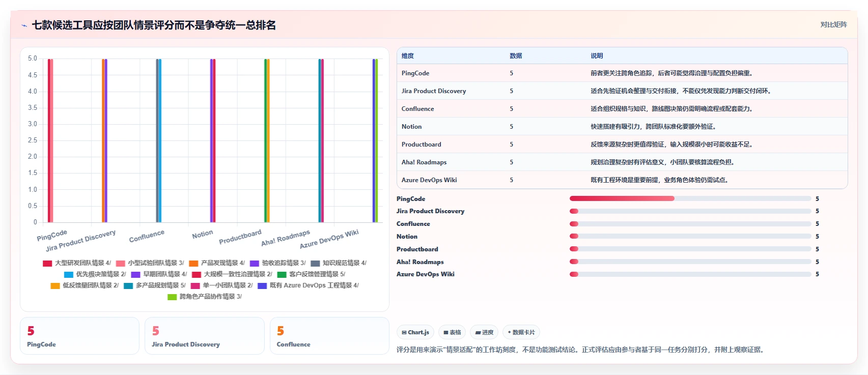Open the Jira Product Discovery score card
Screen dimensions: 868x375
coord(205,336)
